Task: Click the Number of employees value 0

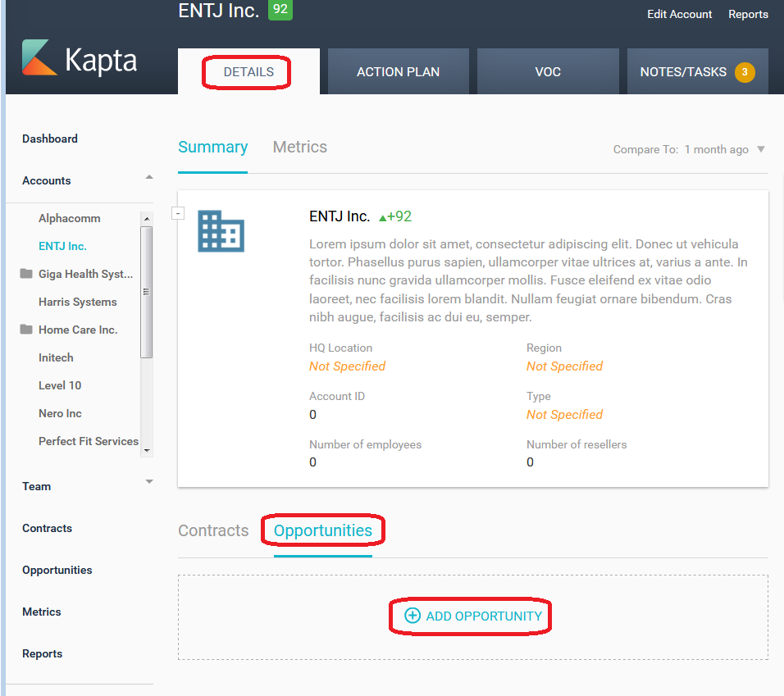Action: (312, 462)
